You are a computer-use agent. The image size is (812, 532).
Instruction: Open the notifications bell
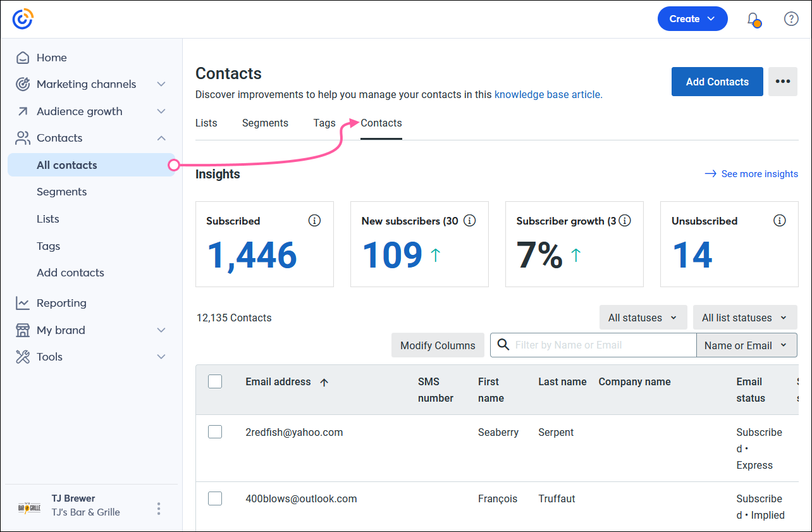tap(754, 19)
